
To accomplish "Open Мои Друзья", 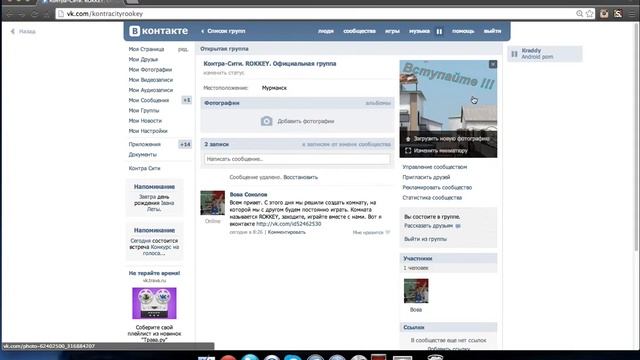I will 143,59.
